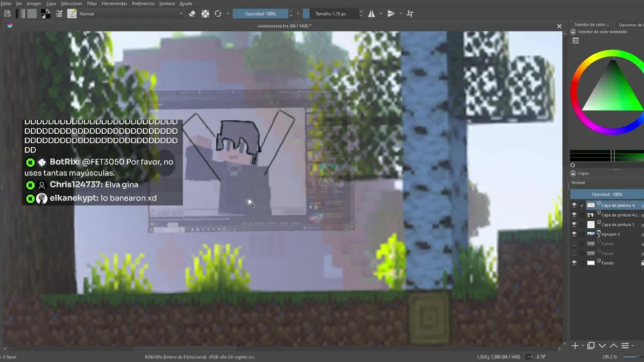Hide the Capa de pintura 3 layer
644x362 pixels.
pyautogui.click(x=574, y=224)
